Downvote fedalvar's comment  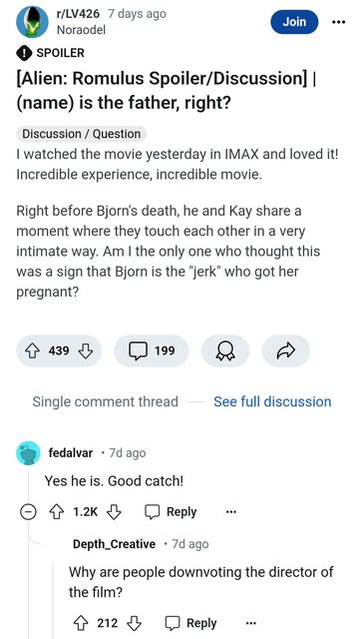point(114,511)
